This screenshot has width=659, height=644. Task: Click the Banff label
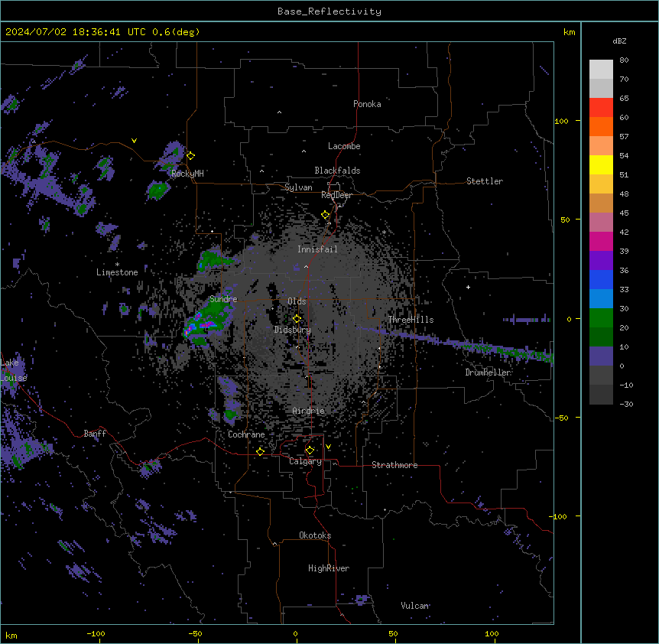[x=95, y=434]
